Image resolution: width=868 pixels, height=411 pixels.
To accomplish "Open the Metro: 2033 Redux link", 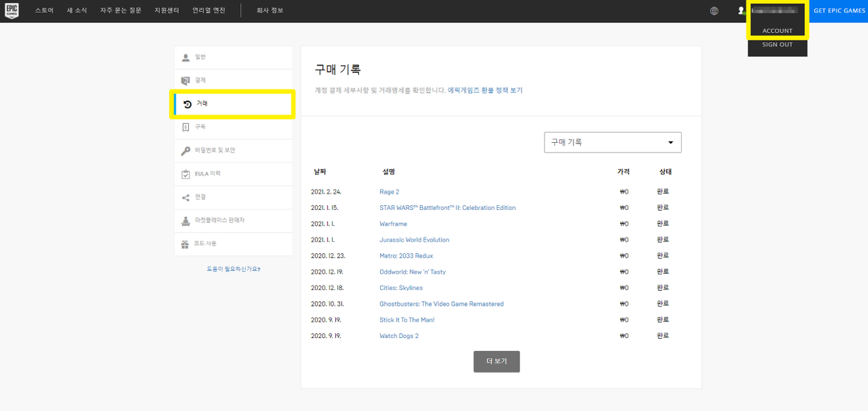I will click(x=406, y=256).
